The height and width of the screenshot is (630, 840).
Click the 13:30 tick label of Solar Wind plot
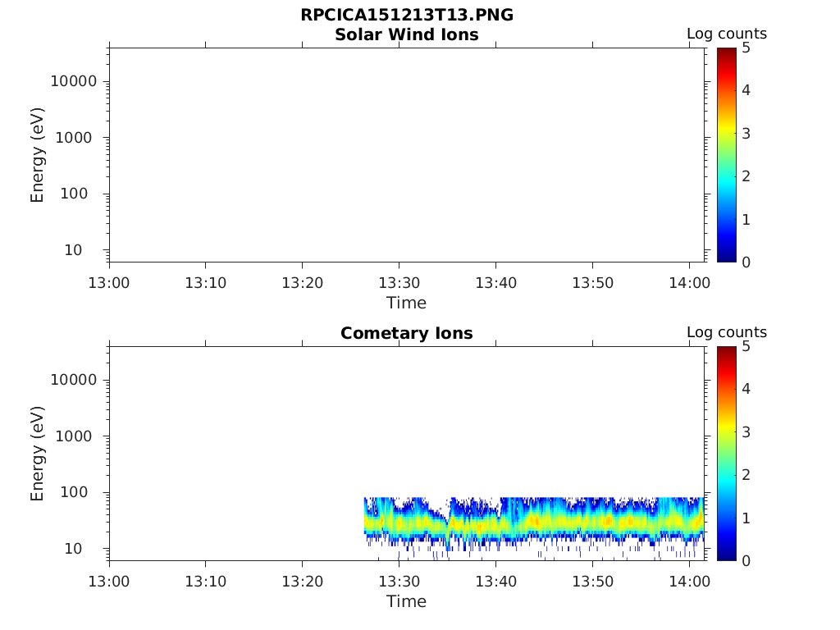coord(399,283)
